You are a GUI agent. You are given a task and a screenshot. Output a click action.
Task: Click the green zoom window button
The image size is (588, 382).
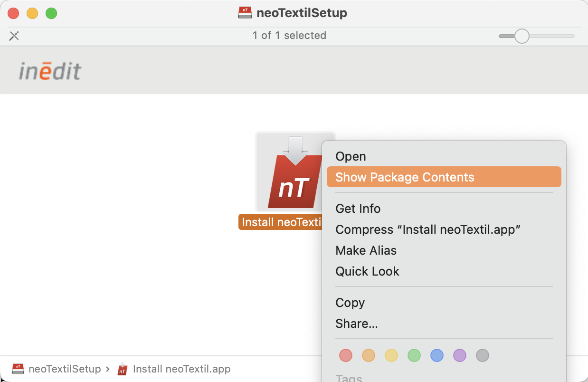coord(51,13)
